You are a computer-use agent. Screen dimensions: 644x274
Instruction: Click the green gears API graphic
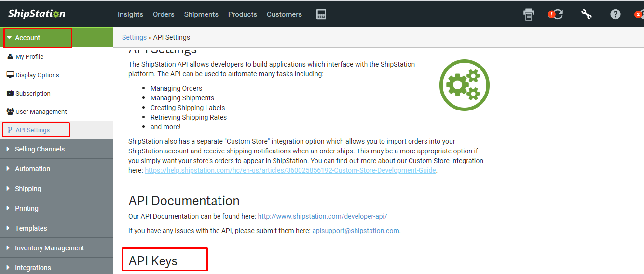[464, 84]
